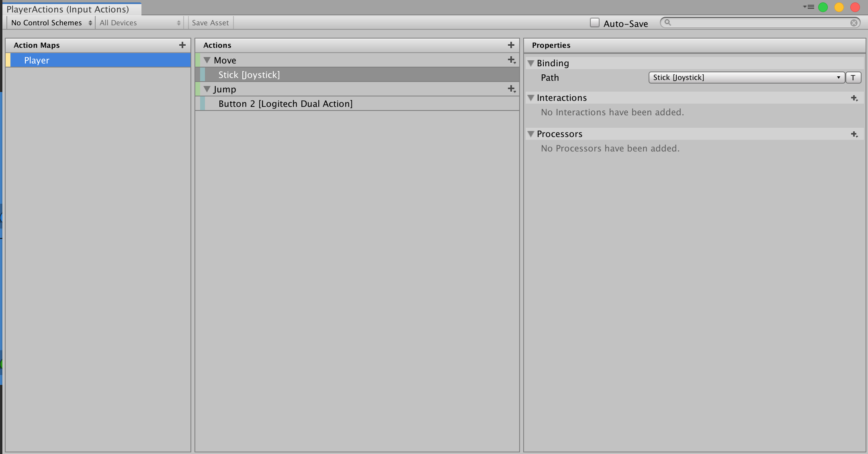
Task: Click the add Action icon
Action: tap(511, 45)
